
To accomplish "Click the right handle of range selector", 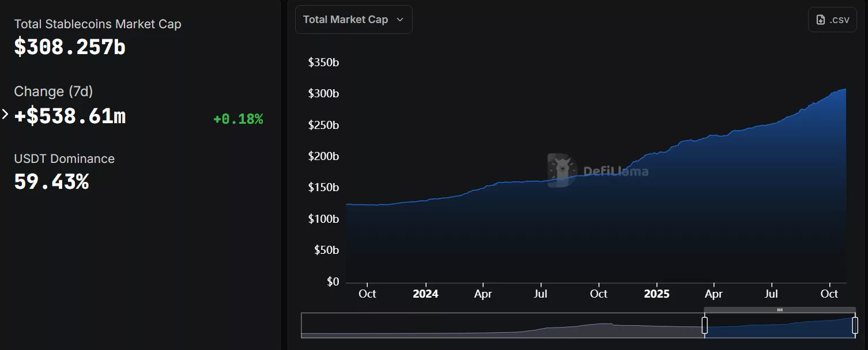I will click(855, 325).
